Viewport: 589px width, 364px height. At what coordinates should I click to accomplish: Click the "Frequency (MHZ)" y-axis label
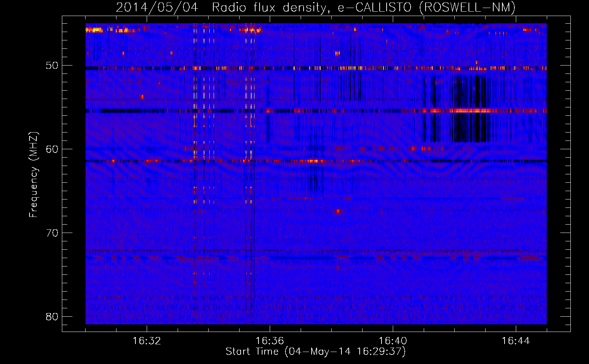33,175
